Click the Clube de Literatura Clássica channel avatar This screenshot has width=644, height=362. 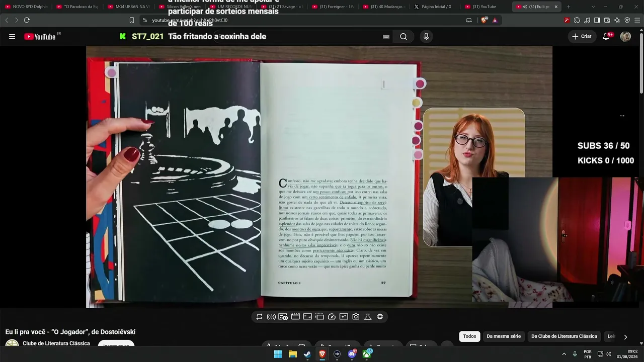(12, 344)
